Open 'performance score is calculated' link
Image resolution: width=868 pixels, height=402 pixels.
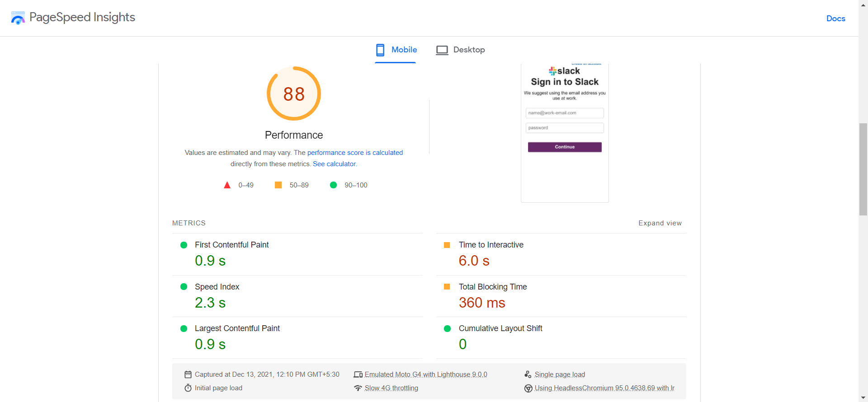(x=355, y=153)
